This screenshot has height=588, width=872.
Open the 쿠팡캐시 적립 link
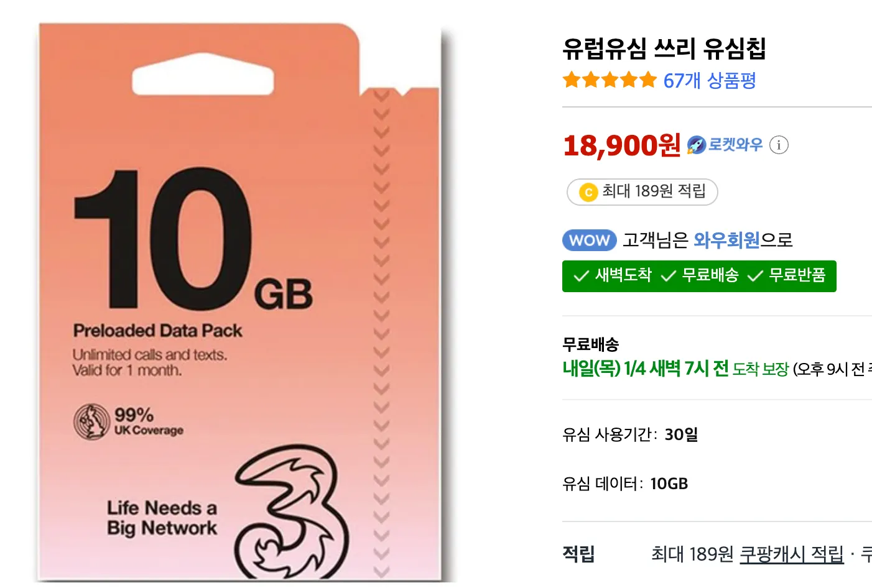(x=792, y=554)
